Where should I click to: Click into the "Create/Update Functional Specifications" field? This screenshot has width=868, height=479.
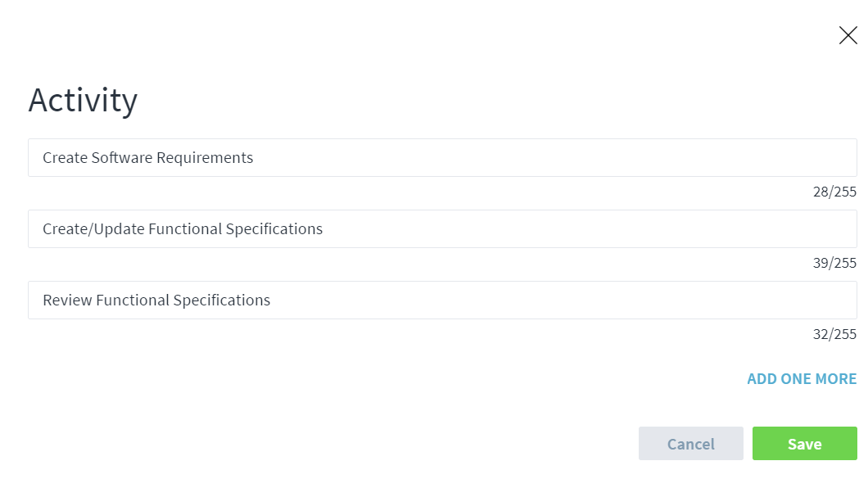click(442, 229)
